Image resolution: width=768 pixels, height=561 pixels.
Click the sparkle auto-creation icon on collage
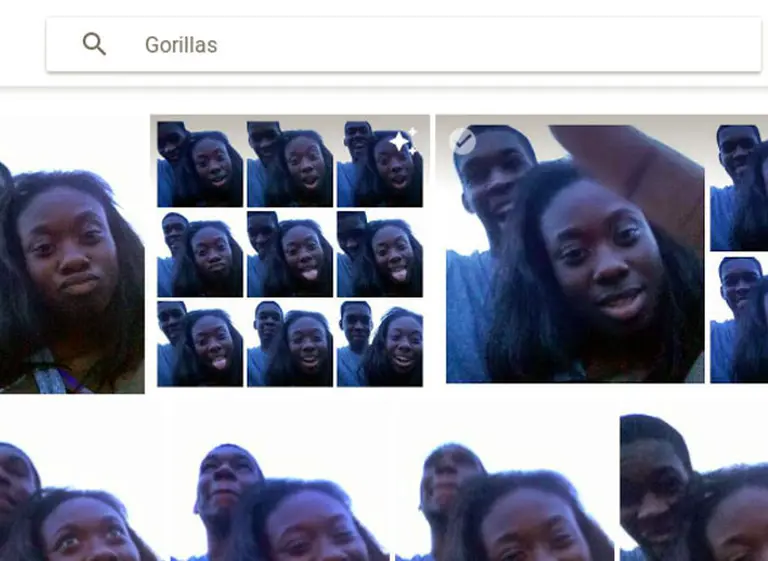point(403,141)
